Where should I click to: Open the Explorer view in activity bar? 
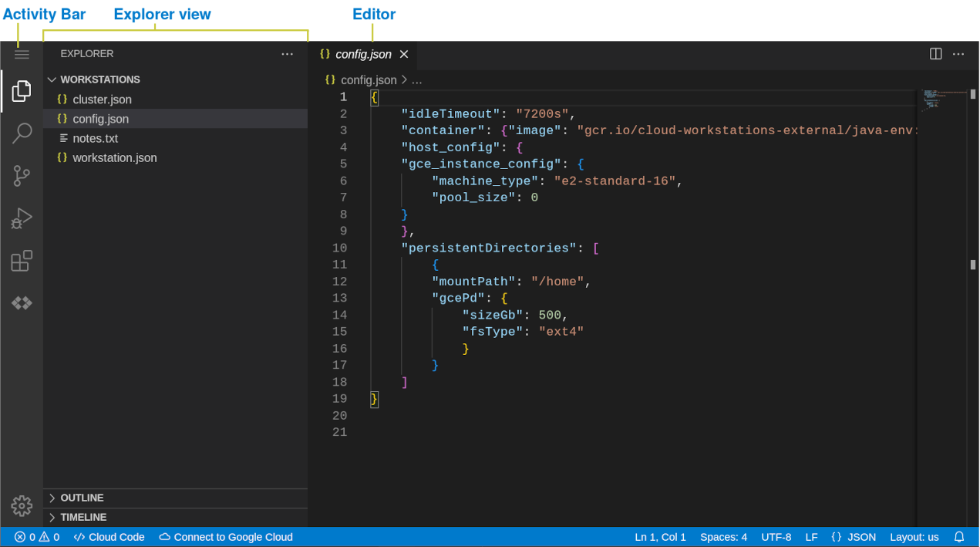tap(22, 91)
